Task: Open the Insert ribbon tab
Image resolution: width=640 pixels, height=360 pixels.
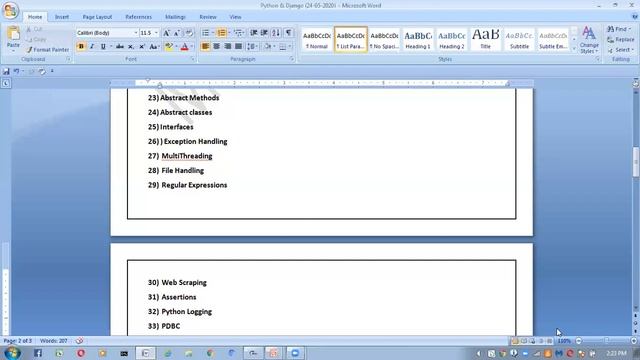Action: (x=62, y=17)
